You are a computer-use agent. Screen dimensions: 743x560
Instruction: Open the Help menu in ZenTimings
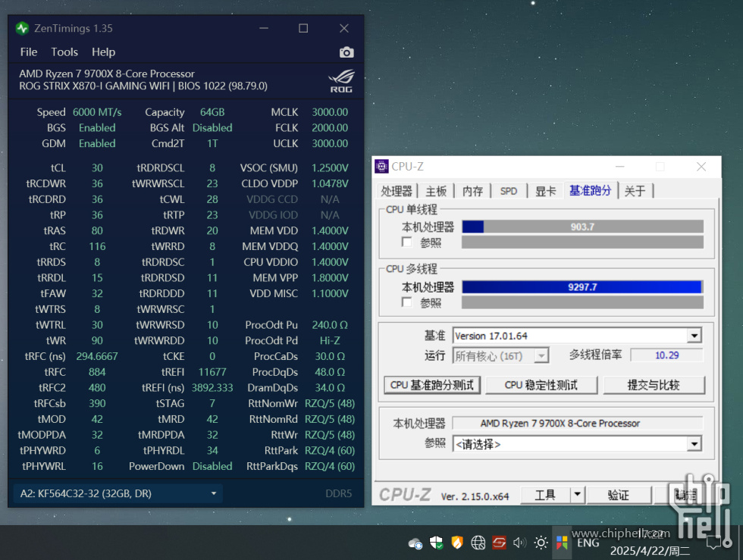coord(103,52)
